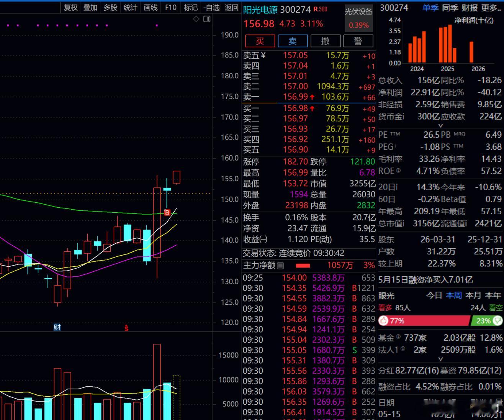Image resolution: width=504 pixels, height=420 pixels.
Task: Click the thumbs-up 看多 vote icon
Action: coord(383,321)
